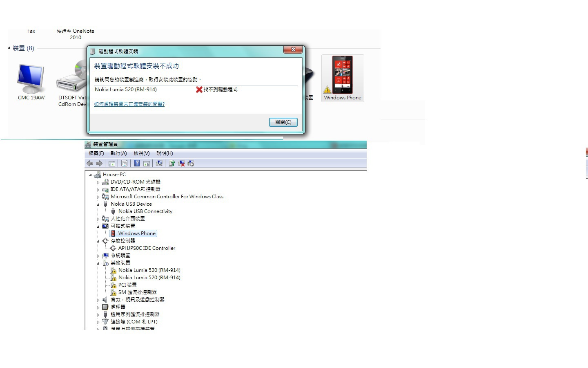Screen dimensions: 588x368
Task: Select the 處理器 chip icon
Action: coord(105,307)
